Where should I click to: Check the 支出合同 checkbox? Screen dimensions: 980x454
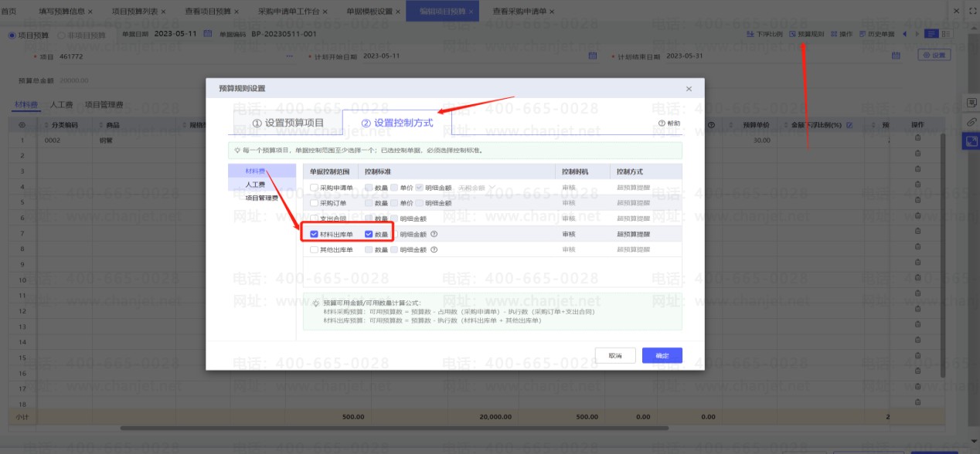click(x=314, y=219)
